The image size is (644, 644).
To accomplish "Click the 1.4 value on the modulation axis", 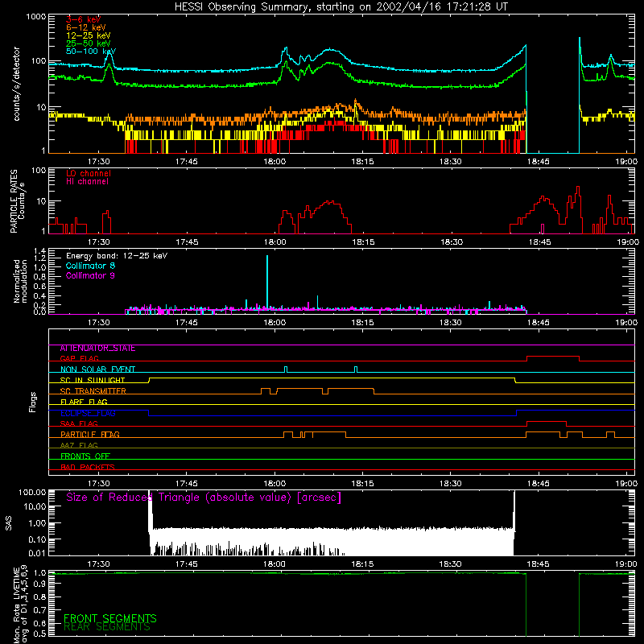I will (39, 251).
